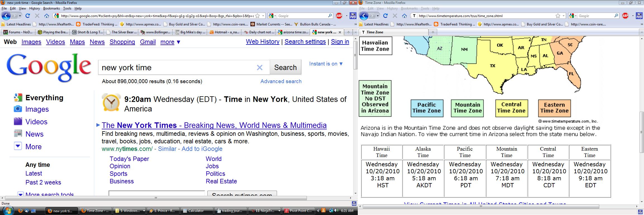
Task: Open the Bookmarks menu in the Google window
Action: click(51, 8)
